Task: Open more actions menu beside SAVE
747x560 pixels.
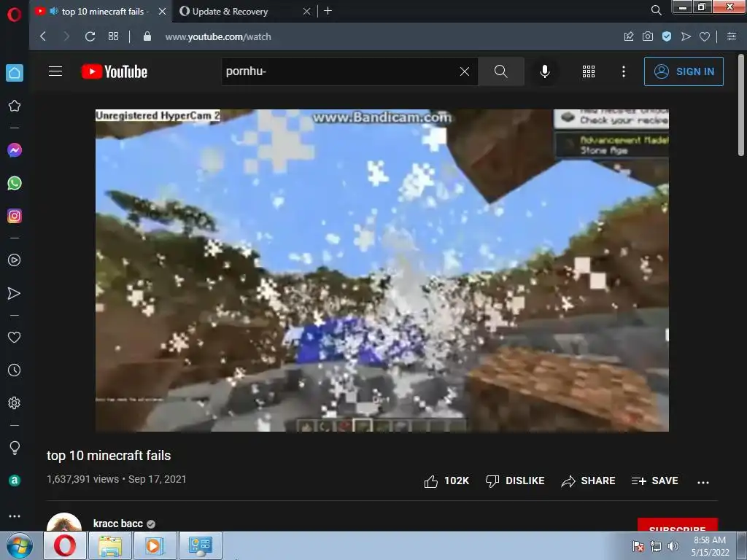Action: [x=703, y=482]
